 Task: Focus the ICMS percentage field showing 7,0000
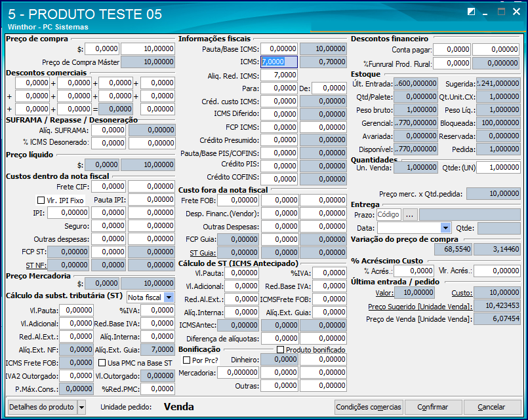pyautogui.click(x=279, y=62)
